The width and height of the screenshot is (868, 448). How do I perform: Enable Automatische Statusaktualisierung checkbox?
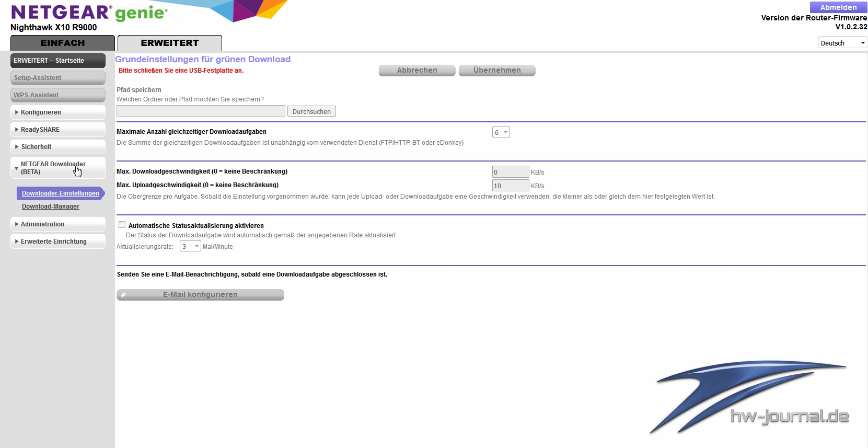122,225
